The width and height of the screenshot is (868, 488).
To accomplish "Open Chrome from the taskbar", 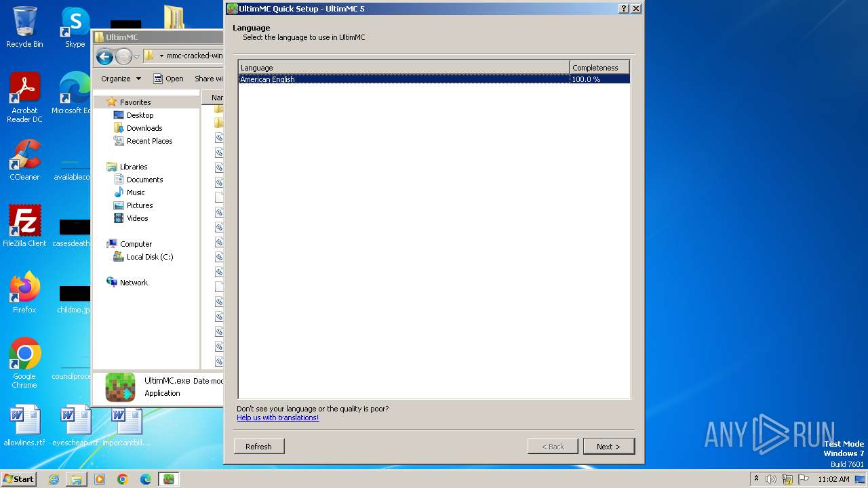I will tap(123, 479).
